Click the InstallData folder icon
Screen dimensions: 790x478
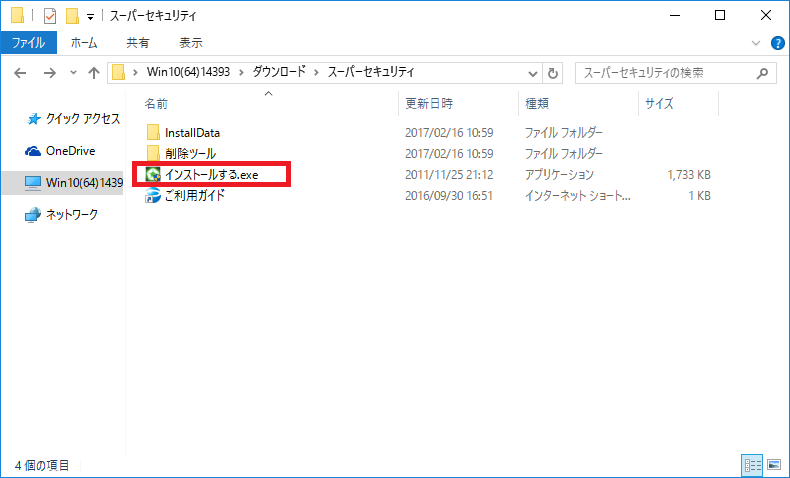click(x=153, y=132)
